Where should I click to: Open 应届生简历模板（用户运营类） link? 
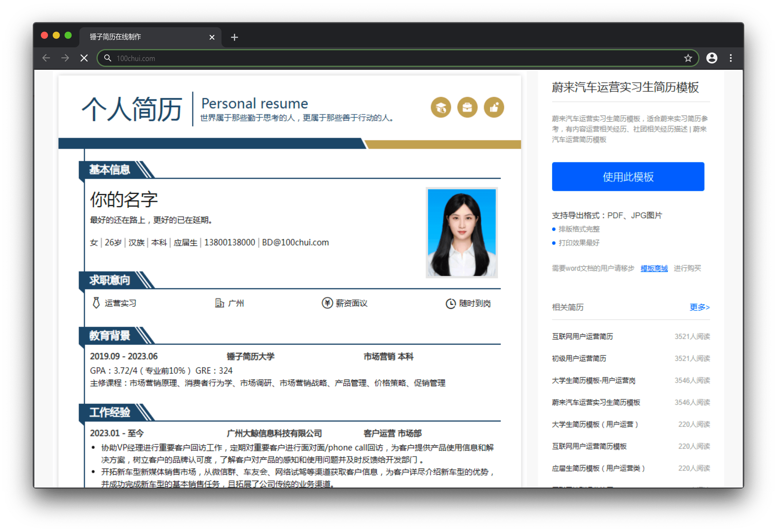pyautogui.click(x=598, y=468)
